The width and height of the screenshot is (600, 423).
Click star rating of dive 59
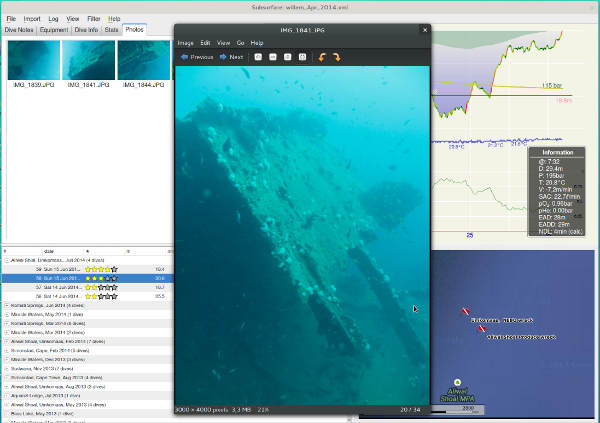[101, 269]
